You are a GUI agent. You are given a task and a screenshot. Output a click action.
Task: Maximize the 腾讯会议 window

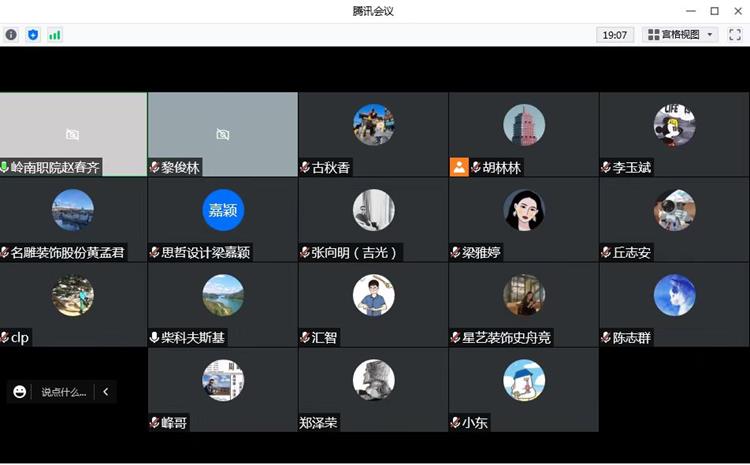pos(714,11)
